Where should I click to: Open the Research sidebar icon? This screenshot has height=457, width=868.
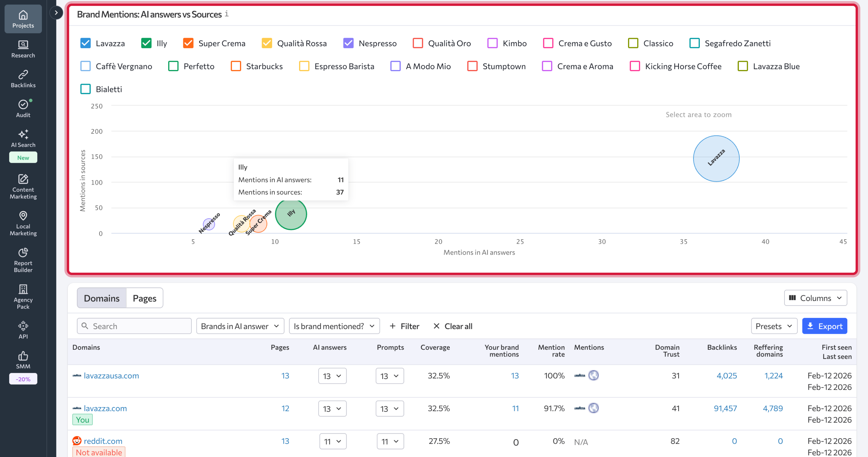point(23,49)
